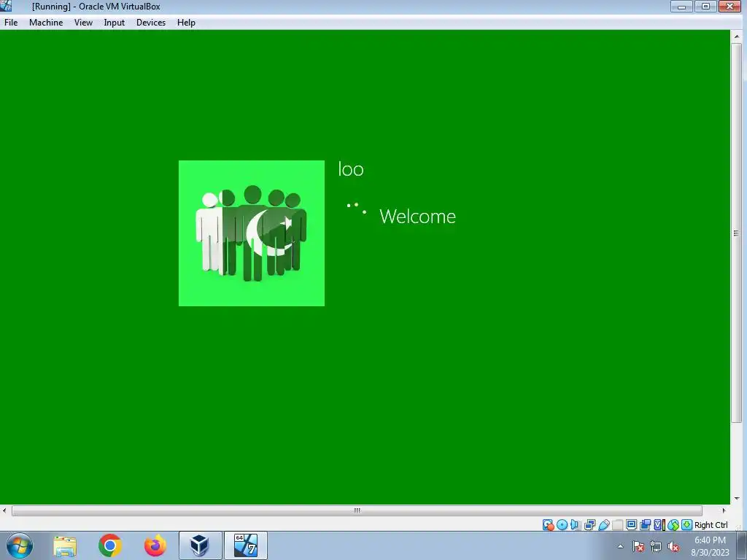Launch Google Chrome from the taskbar
This screenshot has height=560, width=747.
pyautogui.click(x=110, y=545)
